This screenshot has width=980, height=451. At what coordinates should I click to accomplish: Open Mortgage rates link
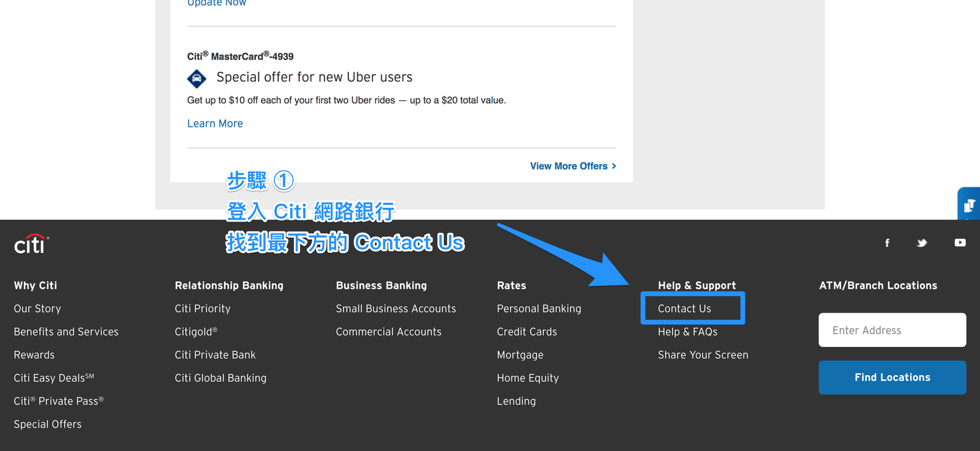(520, 355)
